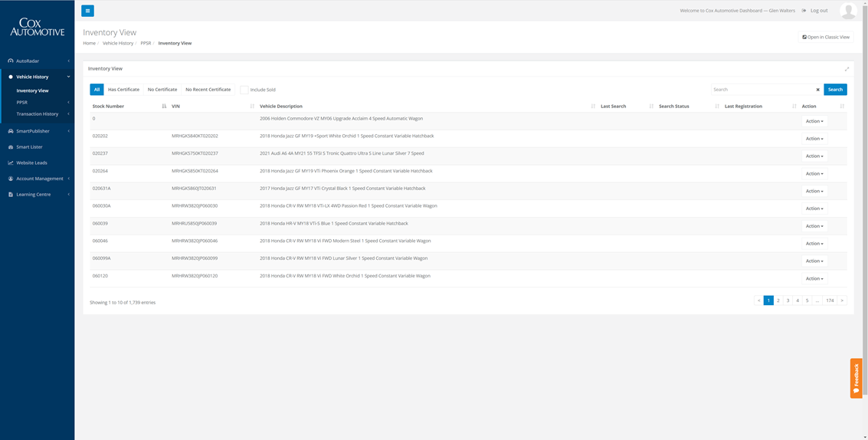Click stock number 060039 cell
Screen dimensions: 868x440
tap(100, 223)
